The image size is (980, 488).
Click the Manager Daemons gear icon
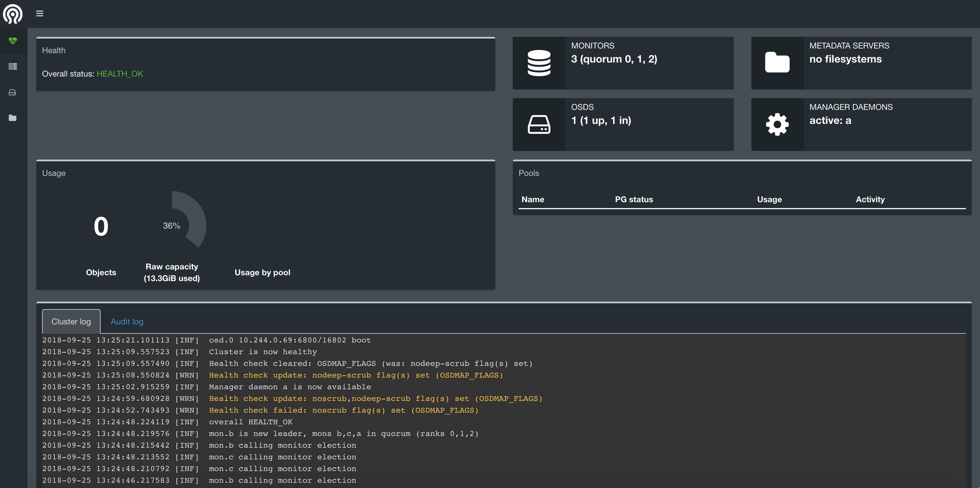[x=777, y=124]
